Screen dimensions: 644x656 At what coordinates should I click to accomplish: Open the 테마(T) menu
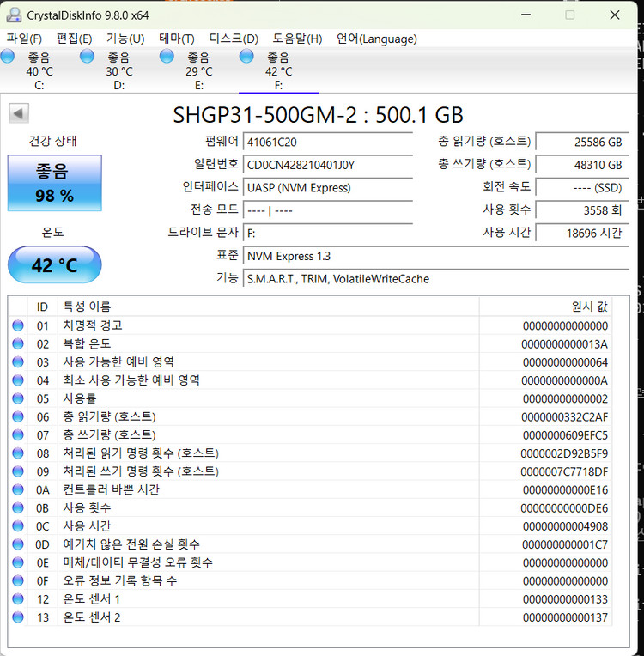pyautogui.click(x=177, y=39)
